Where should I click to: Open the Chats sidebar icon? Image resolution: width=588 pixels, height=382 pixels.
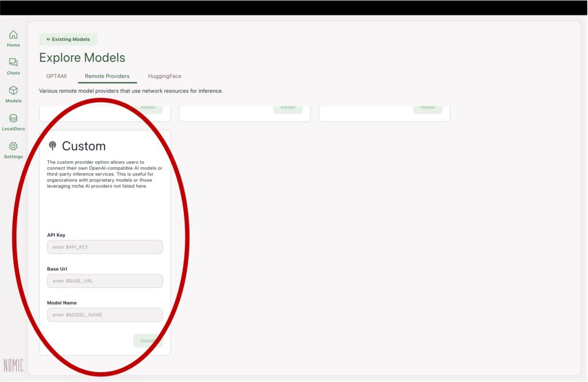tap(13, 63)
